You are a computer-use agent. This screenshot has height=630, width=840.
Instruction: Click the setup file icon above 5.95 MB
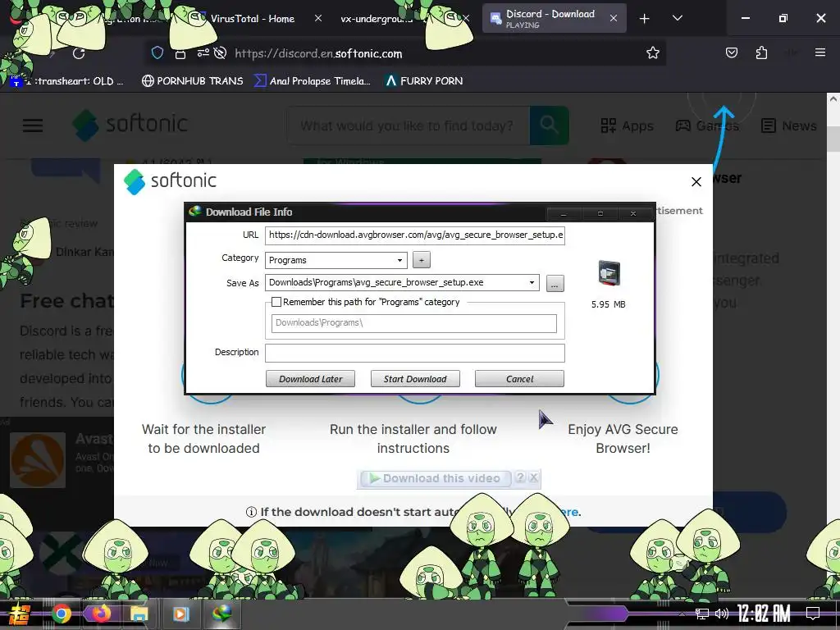(609, 272)
